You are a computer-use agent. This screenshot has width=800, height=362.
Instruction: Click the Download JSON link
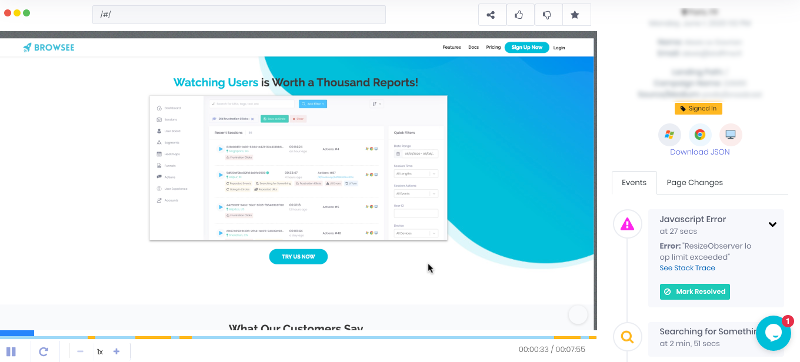[x=699, y=152]
